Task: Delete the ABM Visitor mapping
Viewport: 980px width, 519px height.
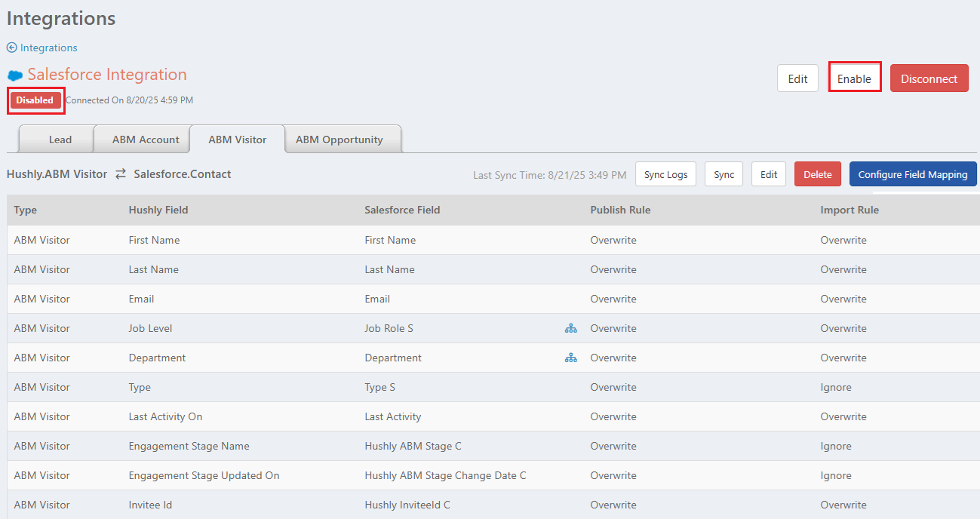Action: point(818,174)
